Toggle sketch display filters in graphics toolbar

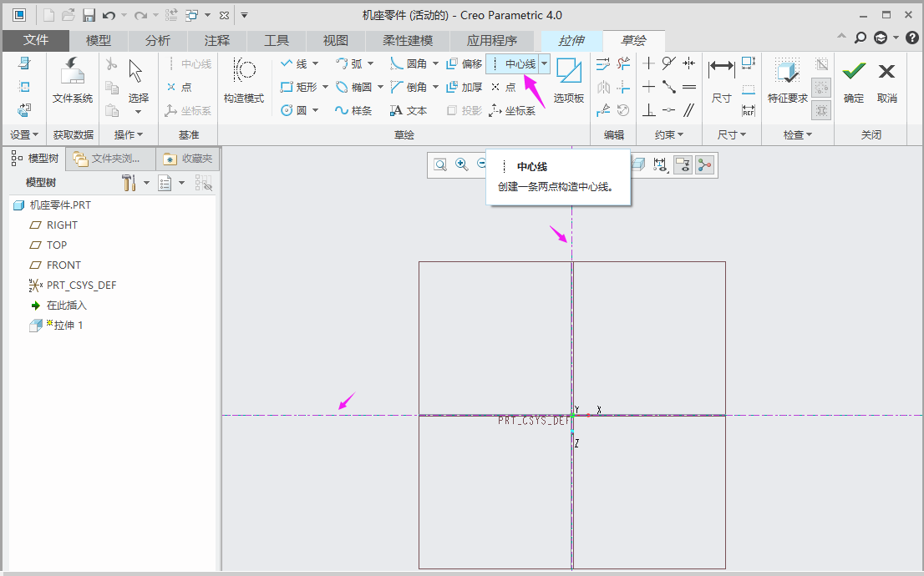tap(663, 165)
